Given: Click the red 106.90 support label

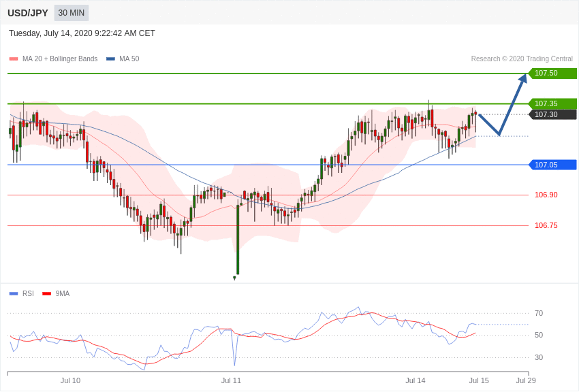Looking at the screenshot, I should [x=546, y=195].
